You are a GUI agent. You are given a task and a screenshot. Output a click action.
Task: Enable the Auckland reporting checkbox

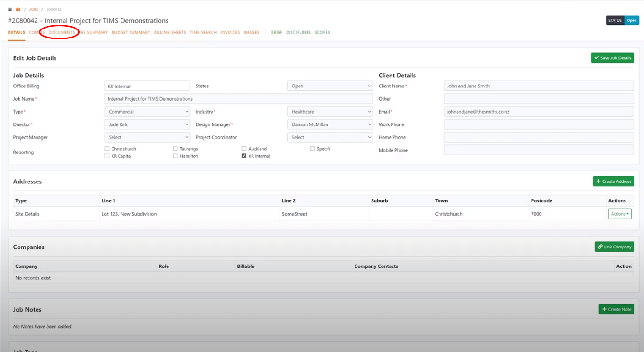point(243,148)
